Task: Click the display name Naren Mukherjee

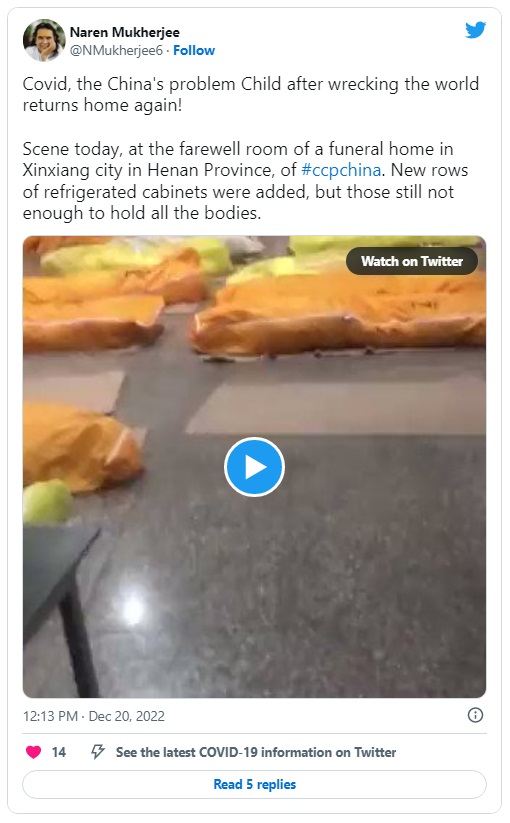Action: pyautogui.click(x=125, y=33)
